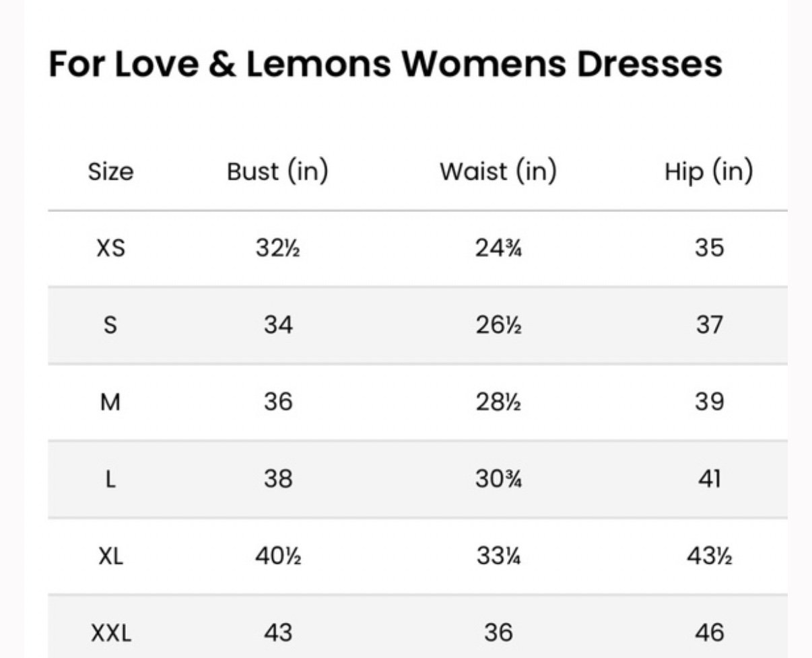This screenshot has width=812, height=658.
Task: Click the L size row label
Action: (x=110, y=480)
